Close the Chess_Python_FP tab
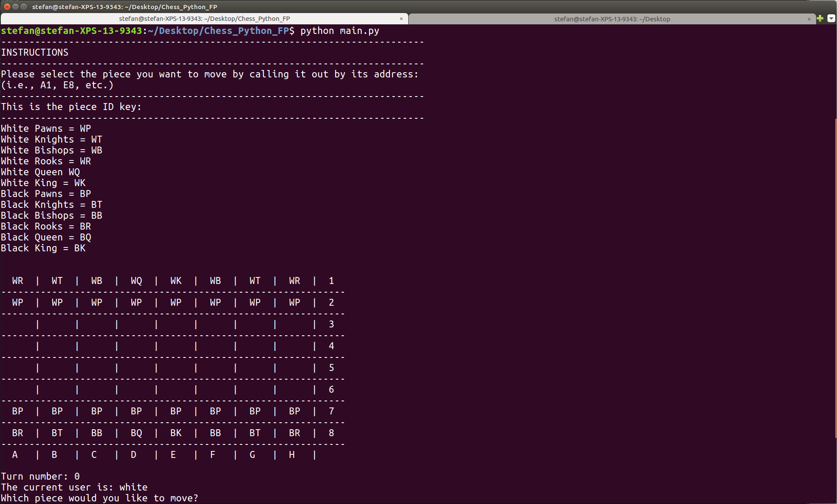 click(x=401, y=19)
